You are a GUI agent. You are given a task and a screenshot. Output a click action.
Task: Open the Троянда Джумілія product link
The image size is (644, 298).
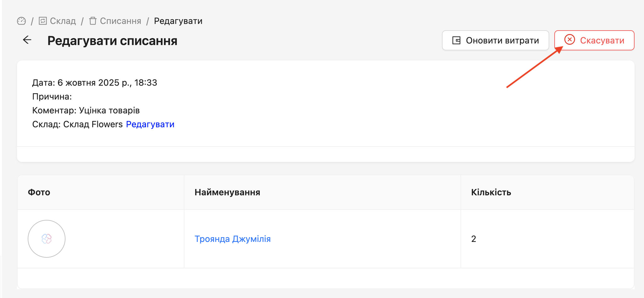point(232,239)
